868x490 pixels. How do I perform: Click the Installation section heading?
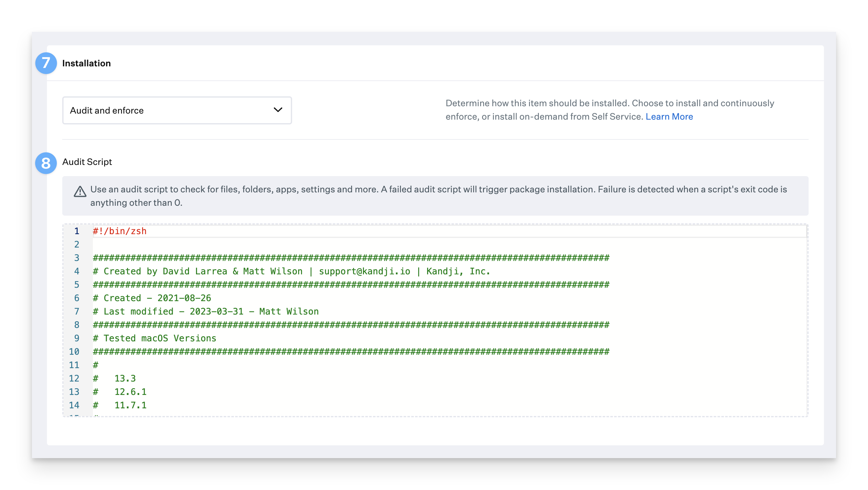(86, 63)
